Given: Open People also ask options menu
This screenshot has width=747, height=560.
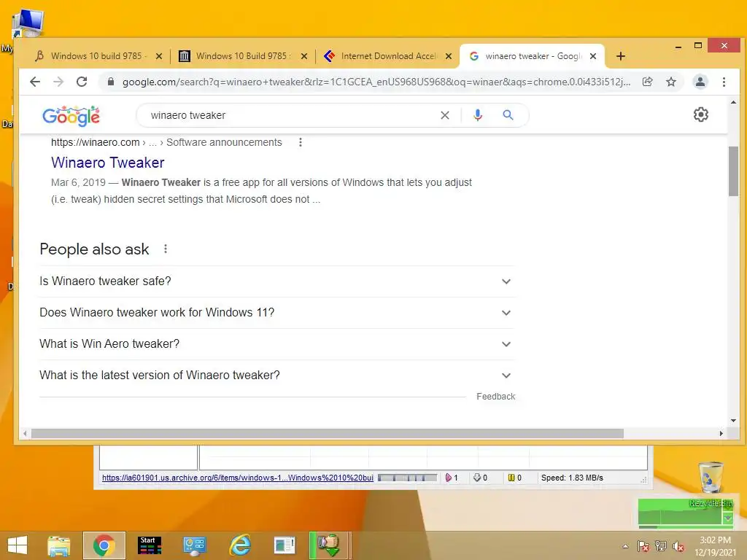Looking at the screenshot, I should point(166,249).
